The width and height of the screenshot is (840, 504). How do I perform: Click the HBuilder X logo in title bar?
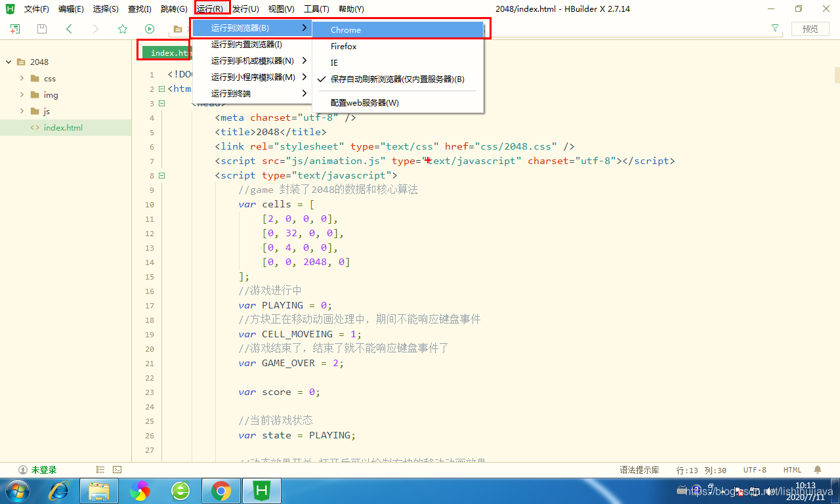click(x=10, y=9)
